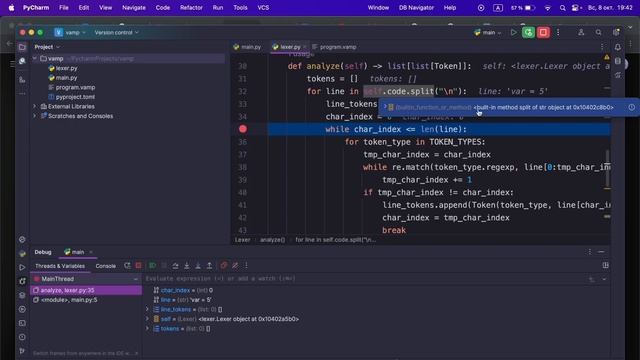Open the VCS menu
The width and height of the screenshot is (640, 360).
263,8
